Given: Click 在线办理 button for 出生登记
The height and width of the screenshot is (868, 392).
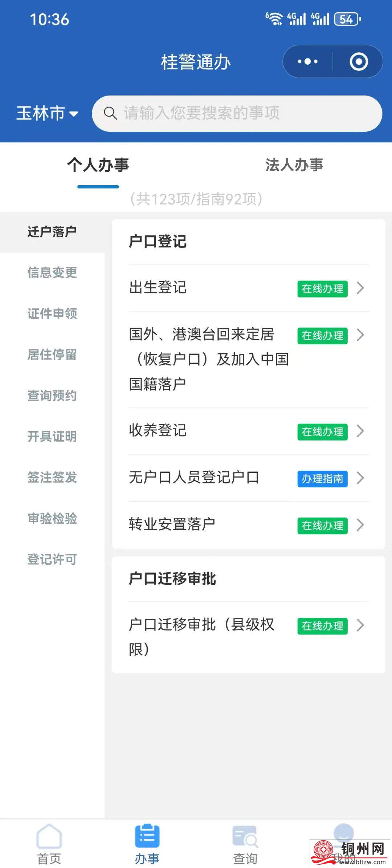Looking at the screenshot, I should 322,289.
